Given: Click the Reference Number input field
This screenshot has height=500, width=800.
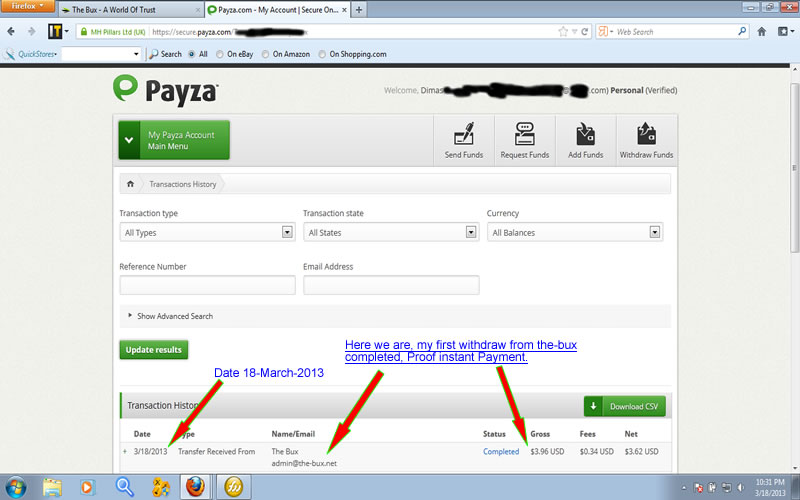Looking at the screenshot, I should click(x=207, y=285).
